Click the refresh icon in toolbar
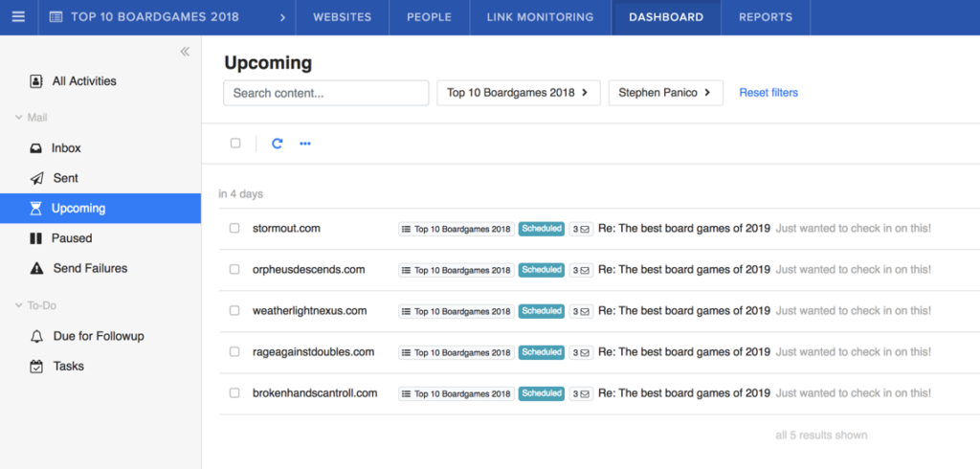 (x=278, y=144)
